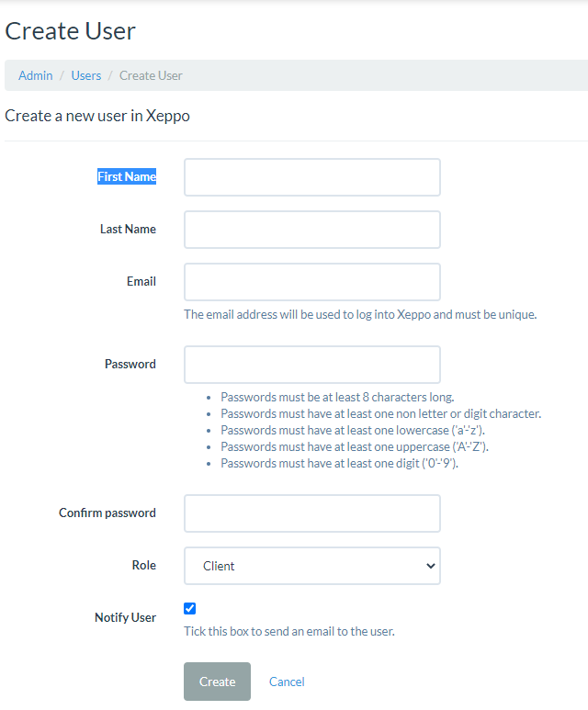
Task: Open the Admin breadcrumb link
Action: click(36, 75)
